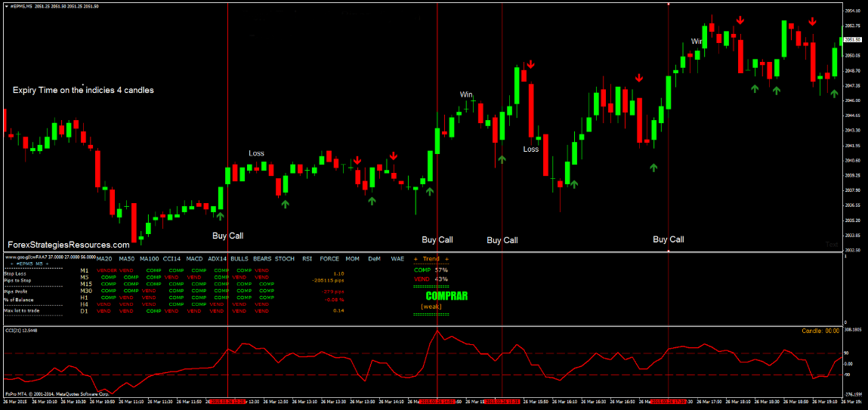Click the last Buy Call label near 17:30 line
Viewport: 868px width, 410px height.
668,239
